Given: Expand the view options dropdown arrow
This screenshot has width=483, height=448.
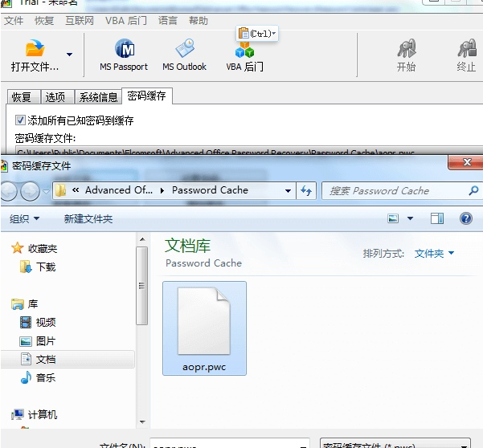Looking at the screenshot, I should click(x=410, y=218).
